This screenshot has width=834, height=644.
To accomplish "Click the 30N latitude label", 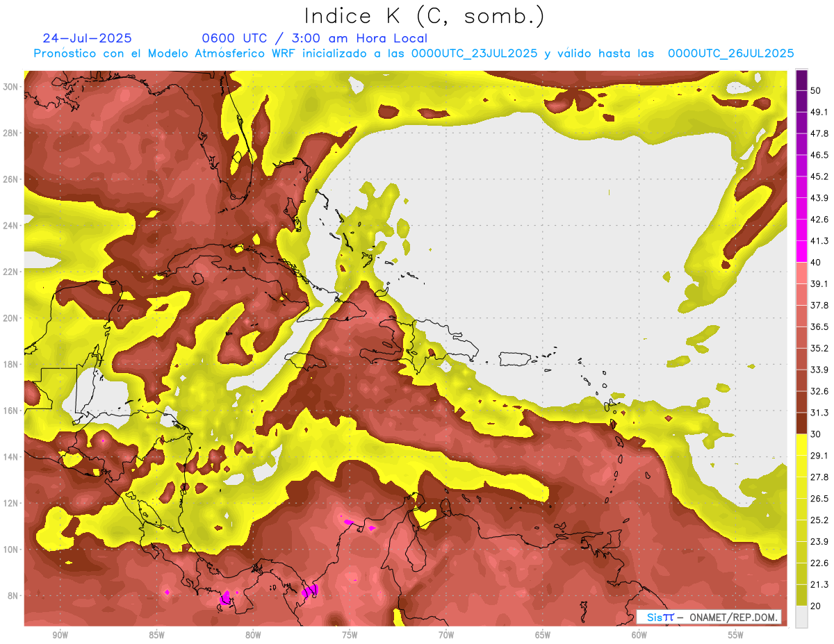I will (10, 87).
